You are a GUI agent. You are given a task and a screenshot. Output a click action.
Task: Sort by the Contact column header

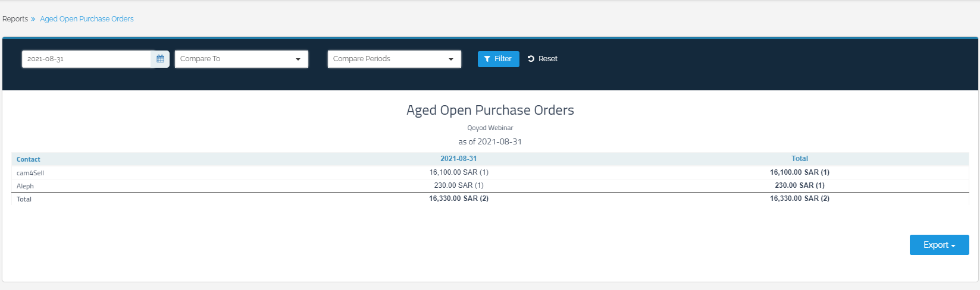point(29,159)
